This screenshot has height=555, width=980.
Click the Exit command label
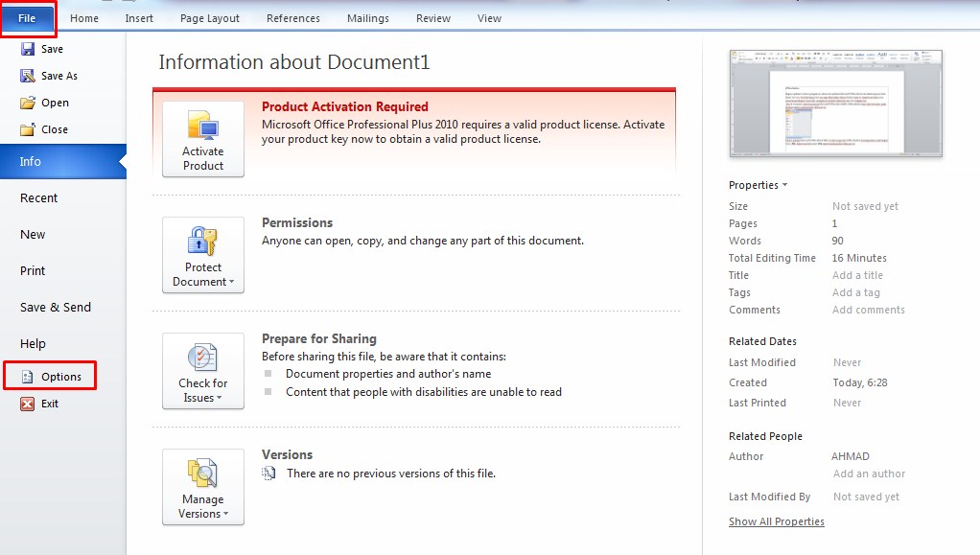pos(49,404)
